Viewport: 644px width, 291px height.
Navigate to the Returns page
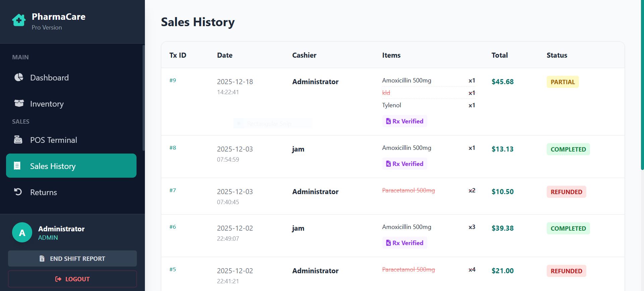71,192
